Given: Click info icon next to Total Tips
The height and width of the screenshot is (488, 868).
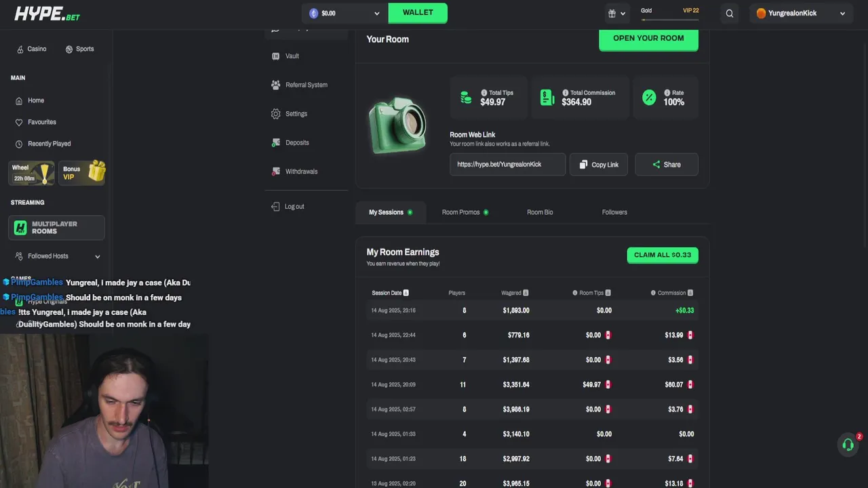Looking at the screenshot, I should pyautogui.click(x=484, y=93).
